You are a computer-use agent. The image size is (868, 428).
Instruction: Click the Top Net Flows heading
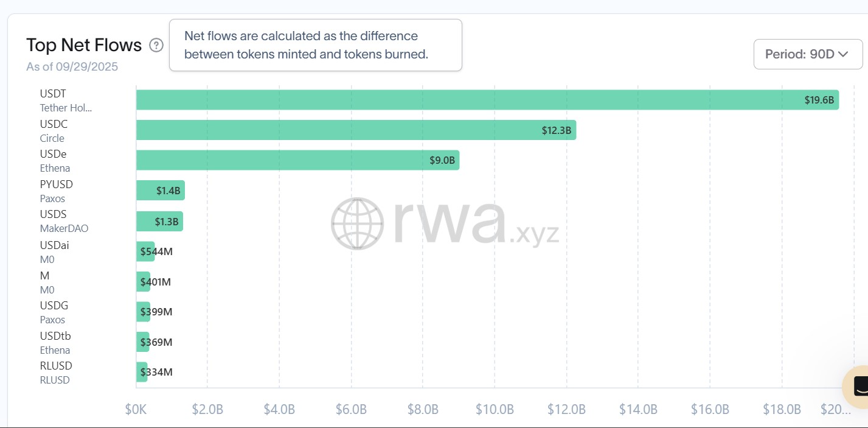(84, 44)
